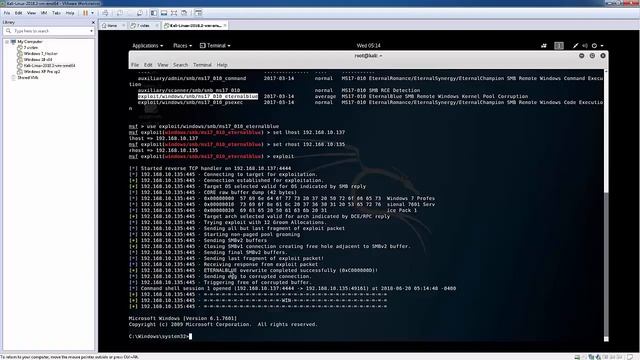Take a snapshot with the snapshot toolbar icon
The image size is (640, 360).
click(x=120, y=13)
